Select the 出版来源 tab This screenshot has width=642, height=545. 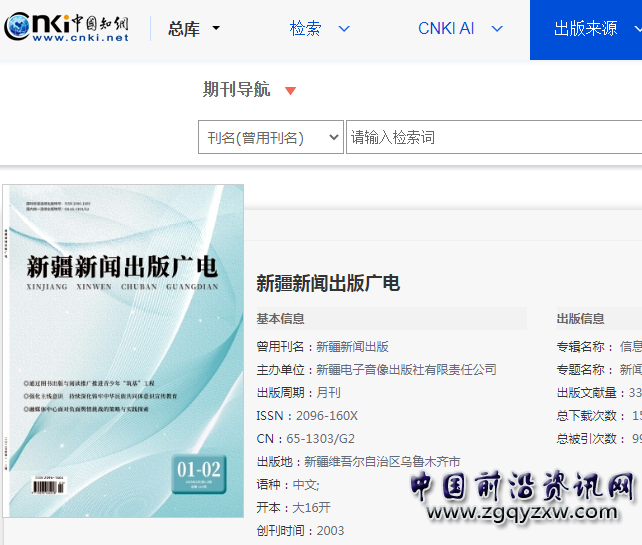pos(585,29)
